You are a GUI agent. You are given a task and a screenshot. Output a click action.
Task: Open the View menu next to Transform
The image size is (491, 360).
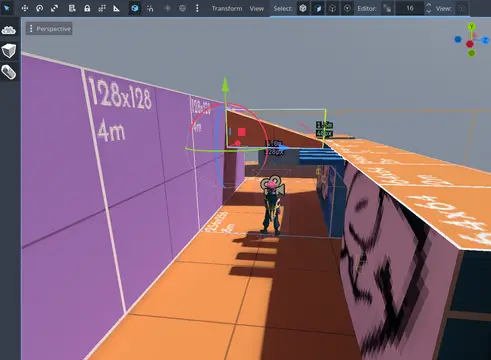257,9
